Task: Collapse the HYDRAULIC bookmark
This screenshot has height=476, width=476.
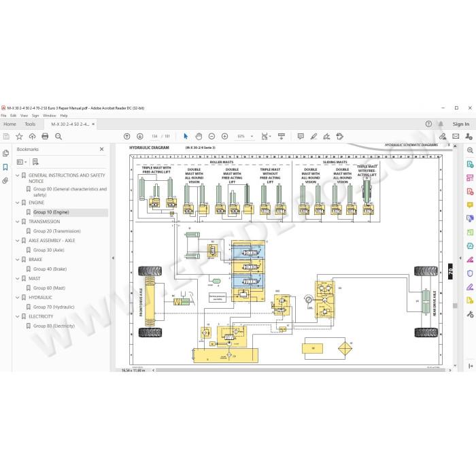Action: pos(18,298)
